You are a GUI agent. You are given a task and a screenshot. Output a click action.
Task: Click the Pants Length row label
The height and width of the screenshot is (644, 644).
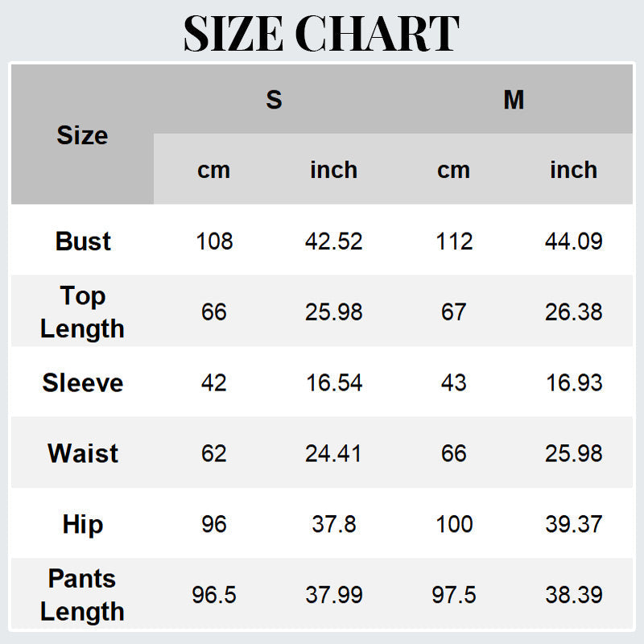(83, 595)
